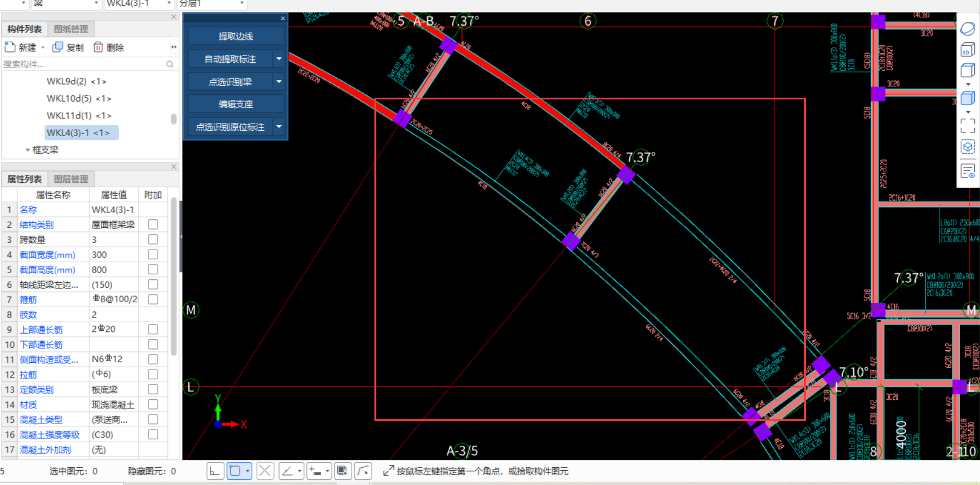
Task: Tick the 附加 checkbox for 结构类别
Action: [x=153, y=225]
